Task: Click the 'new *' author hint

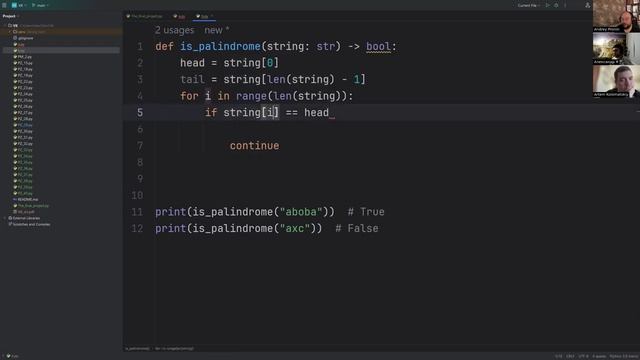Action: pos(217,30)
